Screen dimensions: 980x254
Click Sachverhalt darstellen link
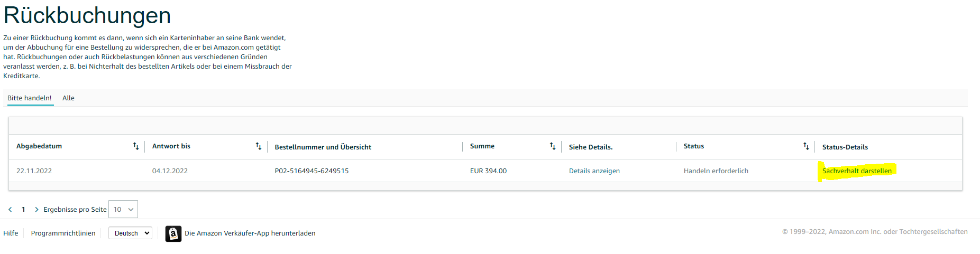point(856,171)
